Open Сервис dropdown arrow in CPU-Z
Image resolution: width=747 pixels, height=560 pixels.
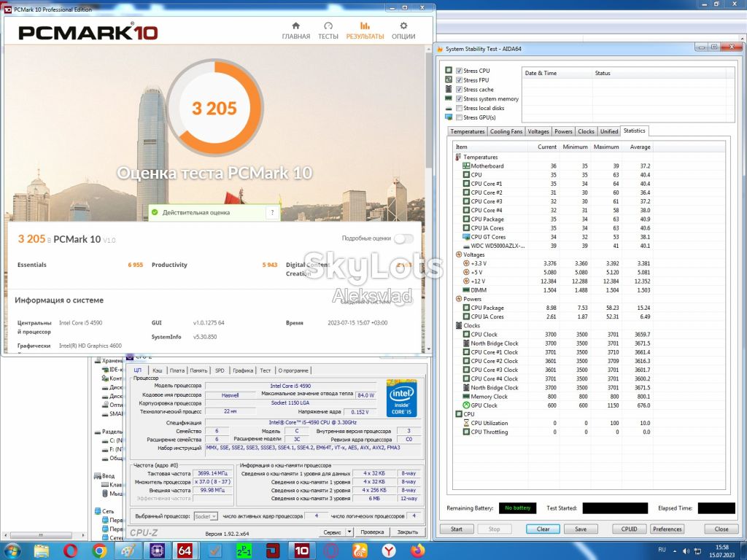(x=349, y=532)
